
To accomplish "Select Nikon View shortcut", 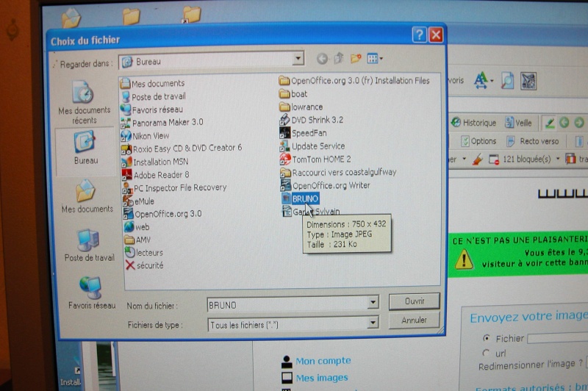I will [145, 136].
